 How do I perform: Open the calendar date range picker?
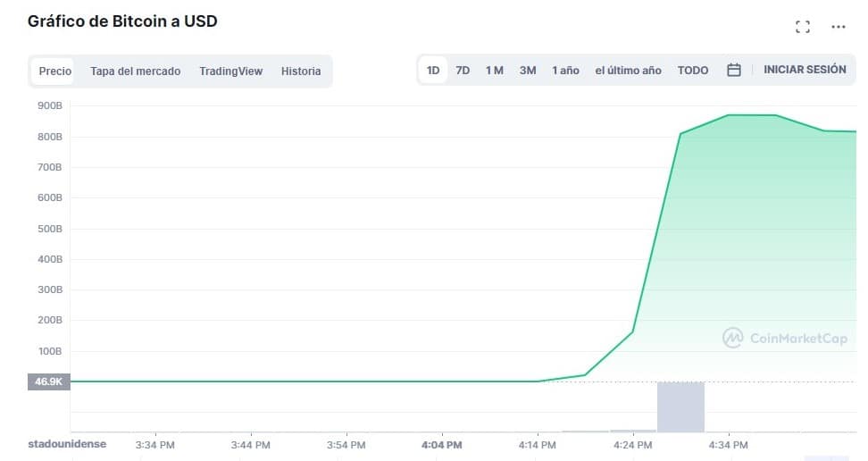[733, 70]
